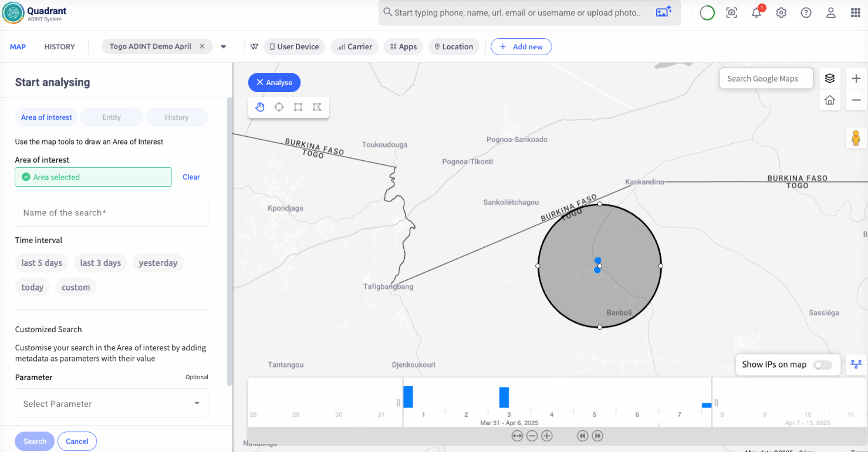
Task: Select the polygon draw tool
Action: [317, 107]
